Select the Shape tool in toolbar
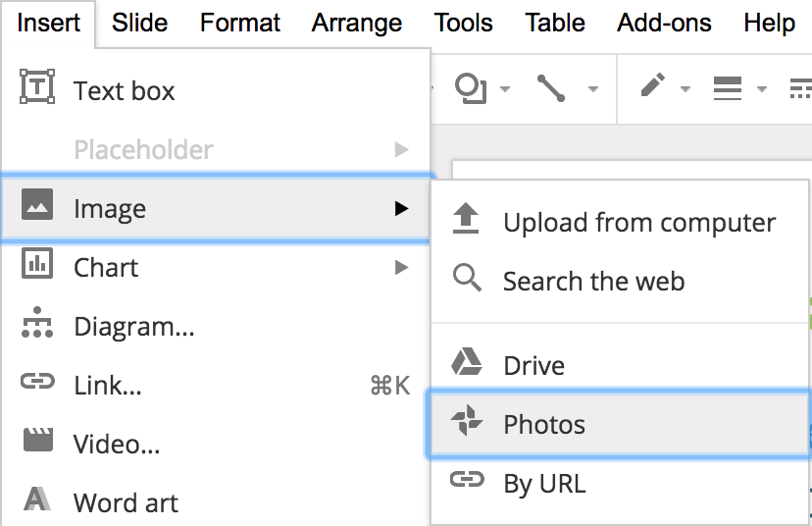 pyautogui.click(x=470, y=88)
